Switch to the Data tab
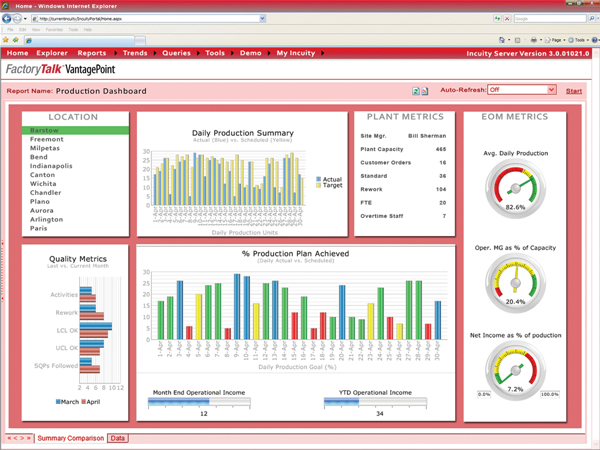This screenshot has height=450, width=600. [x=118, y=438]
